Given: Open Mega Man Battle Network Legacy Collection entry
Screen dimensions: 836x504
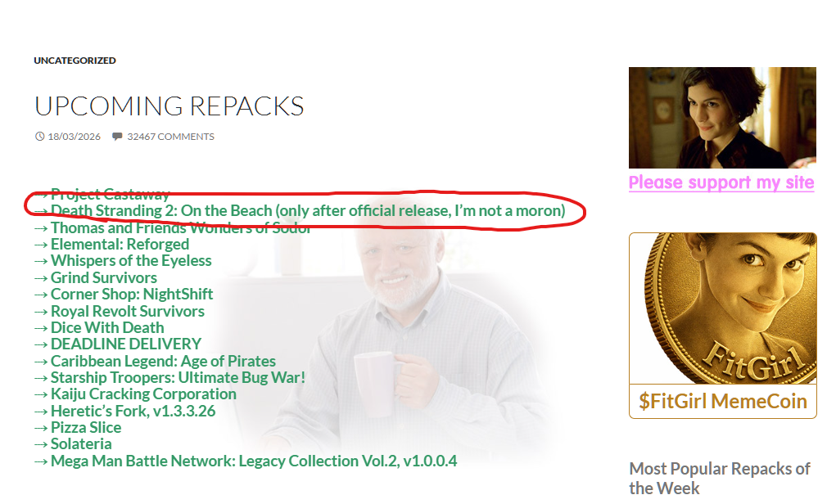Looking at the screenshot, I should pos(254,461).
